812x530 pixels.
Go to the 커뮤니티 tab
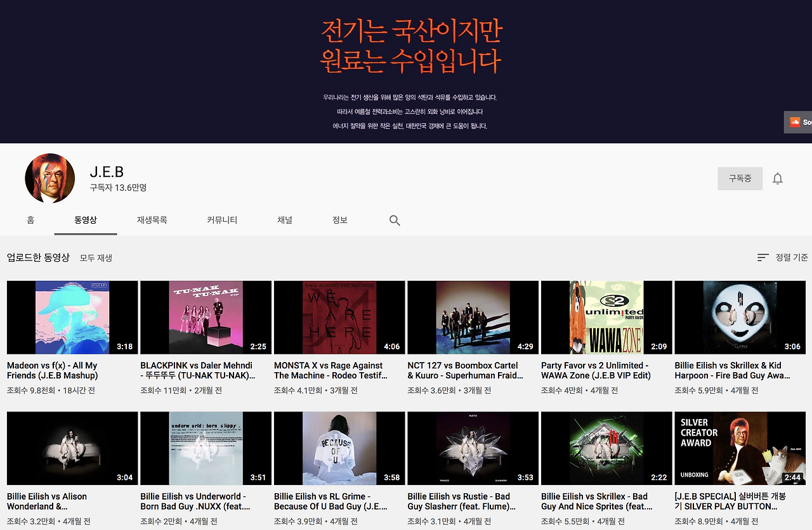click(222, 220)
